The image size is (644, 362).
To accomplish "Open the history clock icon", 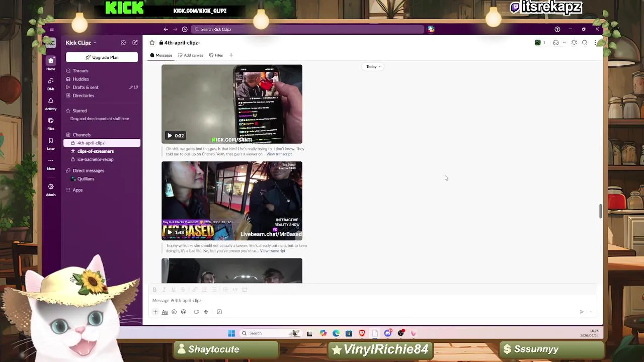I will 185,29.
